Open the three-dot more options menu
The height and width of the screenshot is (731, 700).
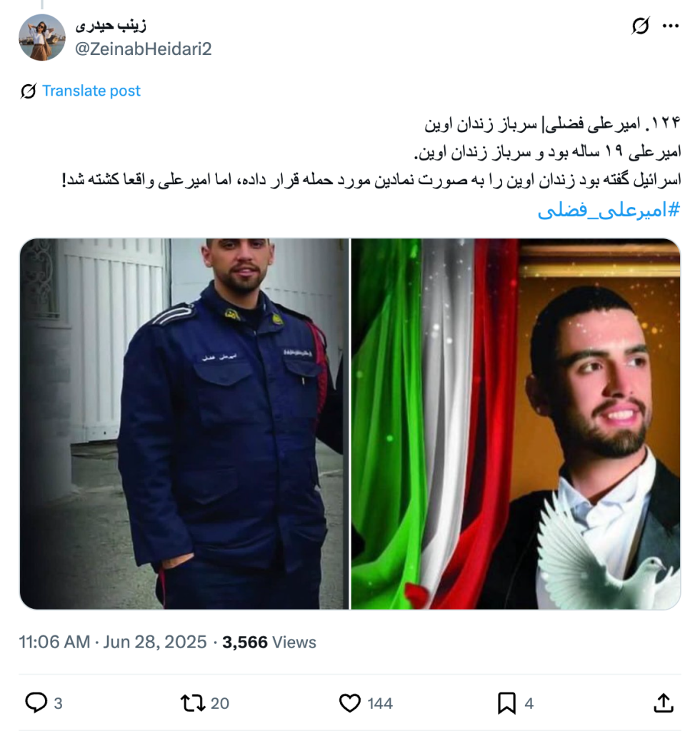point(671,26)
